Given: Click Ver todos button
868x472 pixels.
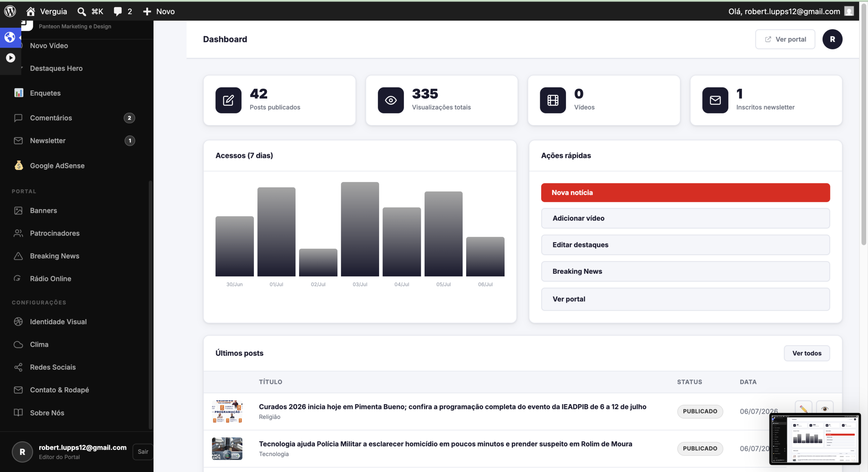Looking at the screenshot, I should [807, 353].
